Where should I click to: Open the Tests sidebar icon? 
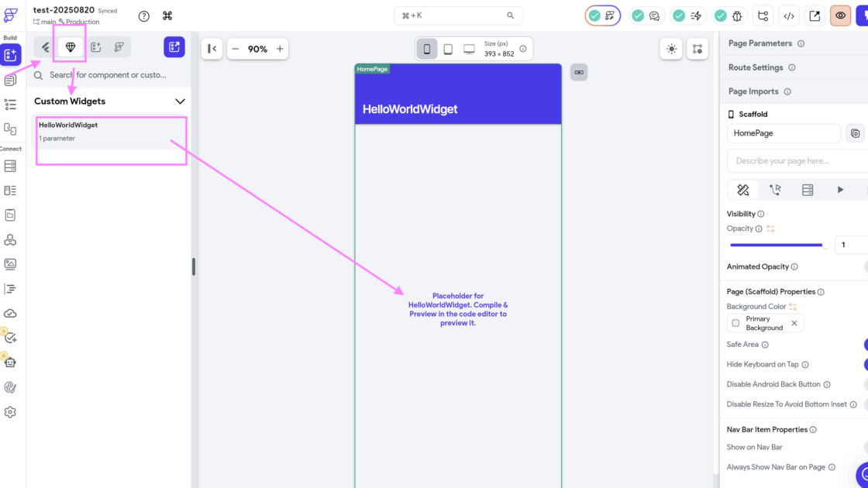point(10,338)
